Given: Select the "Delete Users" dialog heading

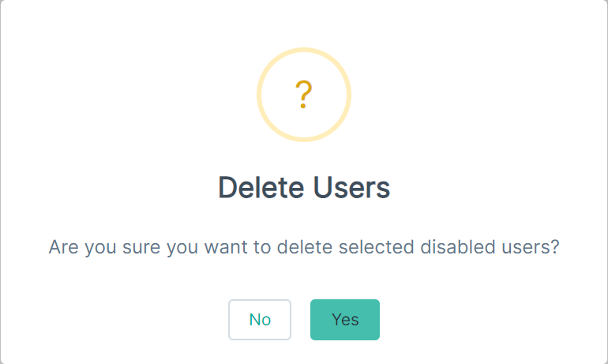Looking at the screenshot, I should pos(304,188).
